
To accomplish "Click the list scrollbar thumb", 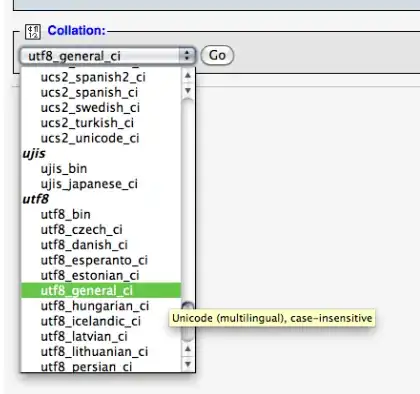I will pos(188,322).
